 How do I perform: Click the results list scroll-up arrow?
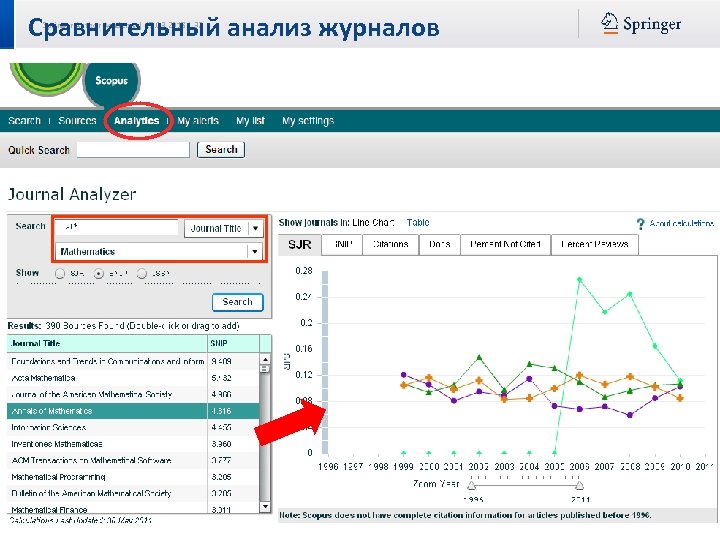[265, 359]
